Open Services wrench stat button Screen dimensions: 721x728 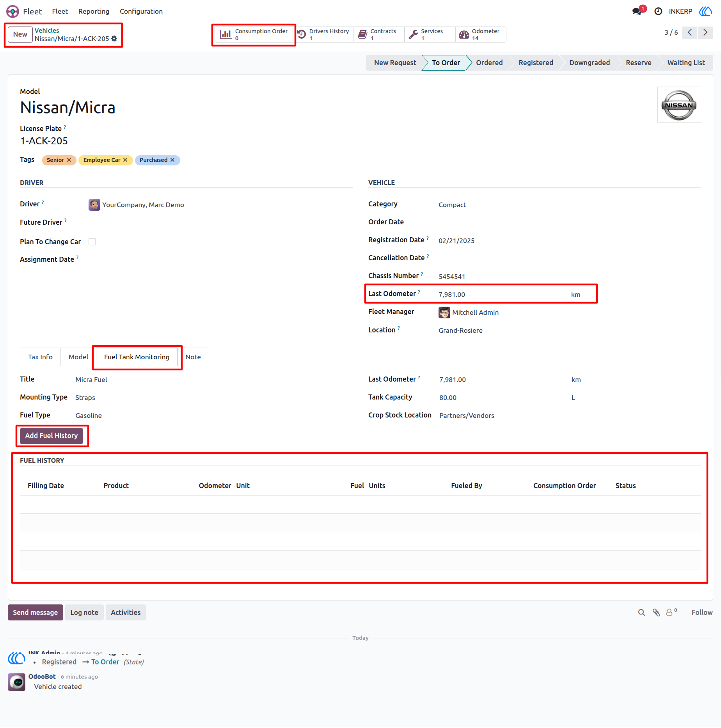click(x=430, y=34)
